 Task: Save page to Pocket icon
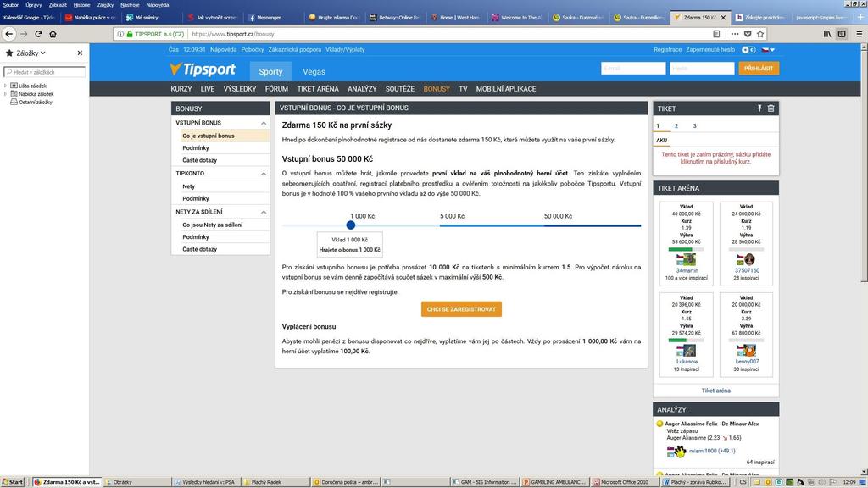click(748, 34)
